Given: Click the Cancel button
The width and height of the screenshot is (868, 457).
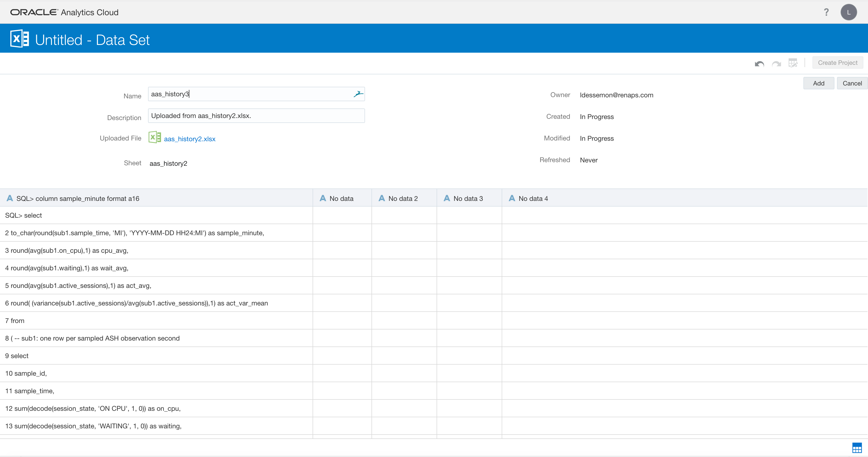Looking at the screenshot, I should [x=852, y=83].
